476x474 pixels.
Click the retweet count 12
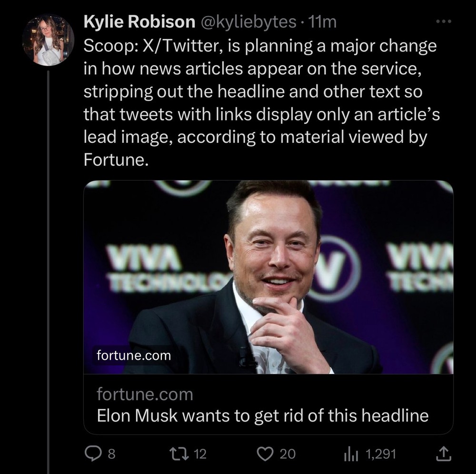[200, 454]
